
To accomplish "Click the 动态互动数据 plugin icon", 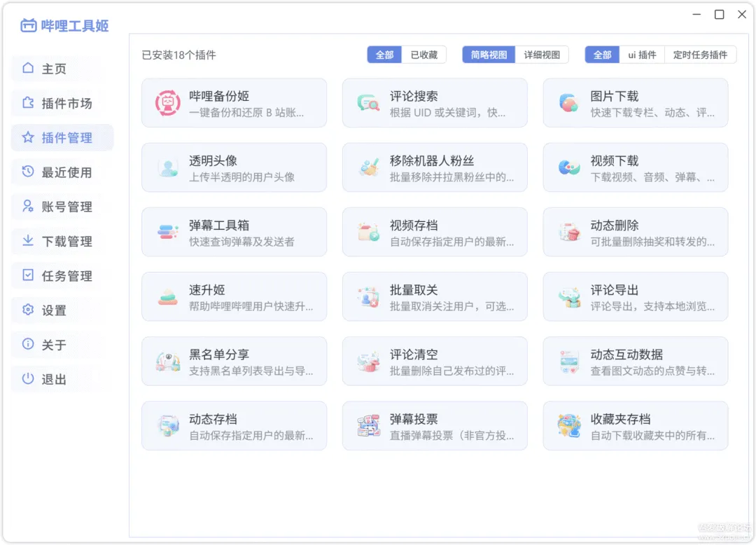I will tap(569, 361).
